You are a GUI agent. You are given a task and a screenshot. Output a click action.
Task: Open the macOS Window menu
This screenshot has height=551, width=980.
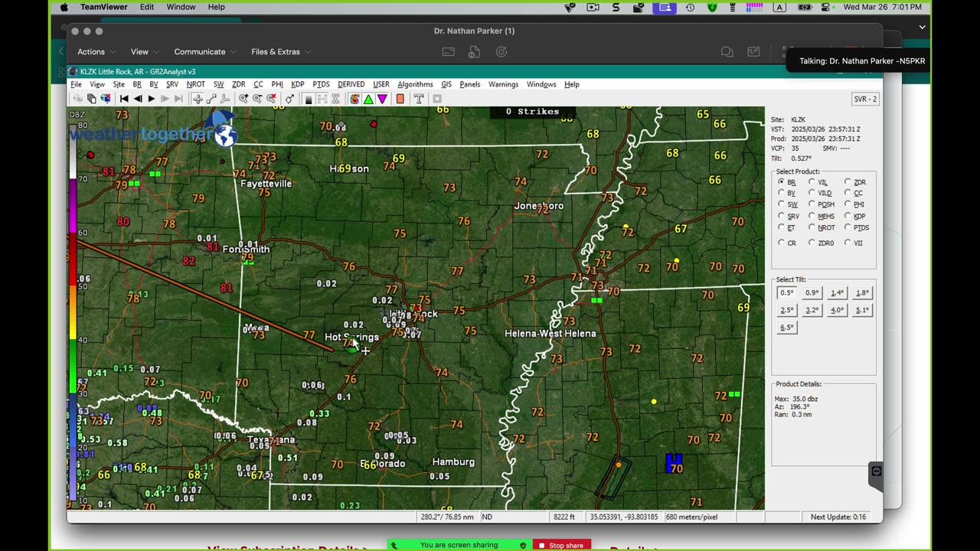(x=181, y=7)
